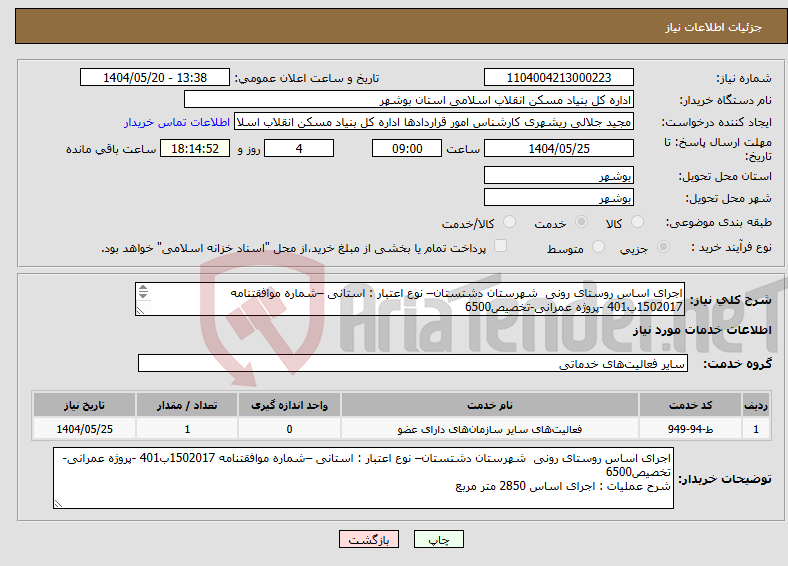Select the متوسط purchase type radio

tap(598, 246)
